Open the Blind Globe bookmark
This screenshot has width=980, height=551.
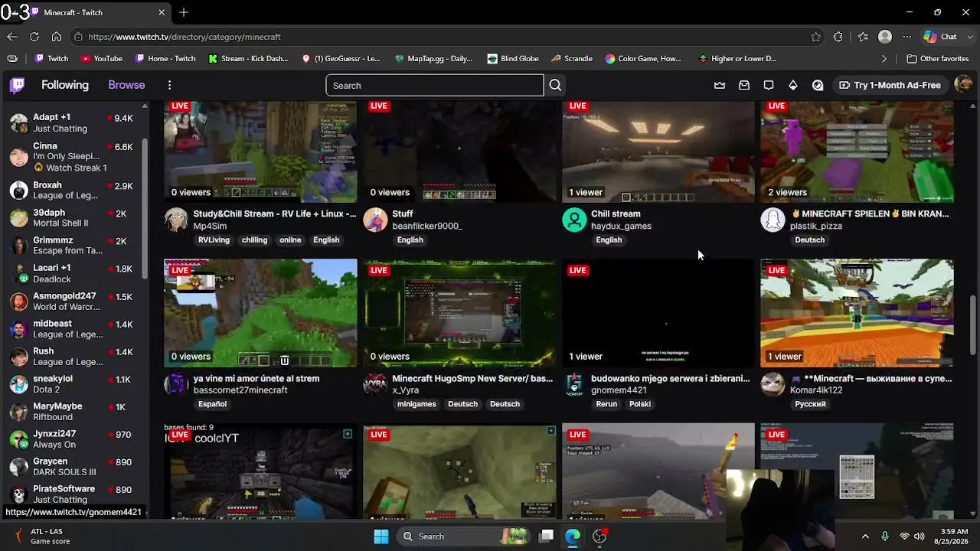click(512, 58)
